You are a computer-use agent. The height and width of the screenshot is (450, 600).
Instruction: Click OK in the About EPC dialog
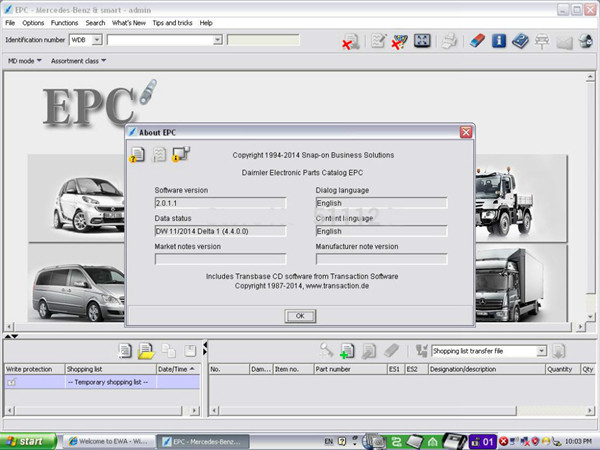coord(300,316)
